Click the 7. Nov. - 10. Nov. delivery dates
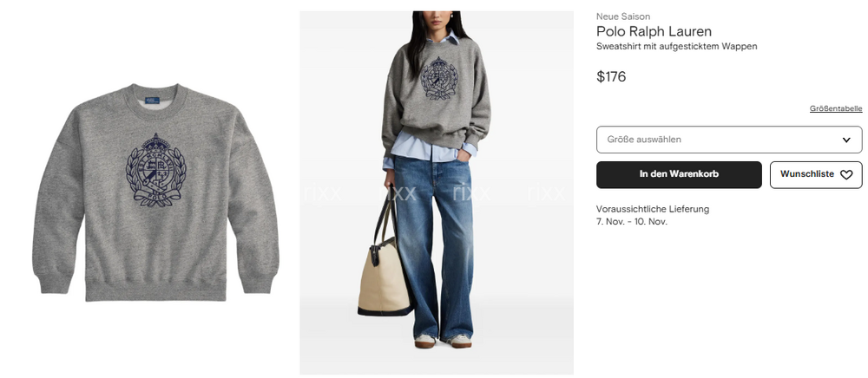 point(632,222)
